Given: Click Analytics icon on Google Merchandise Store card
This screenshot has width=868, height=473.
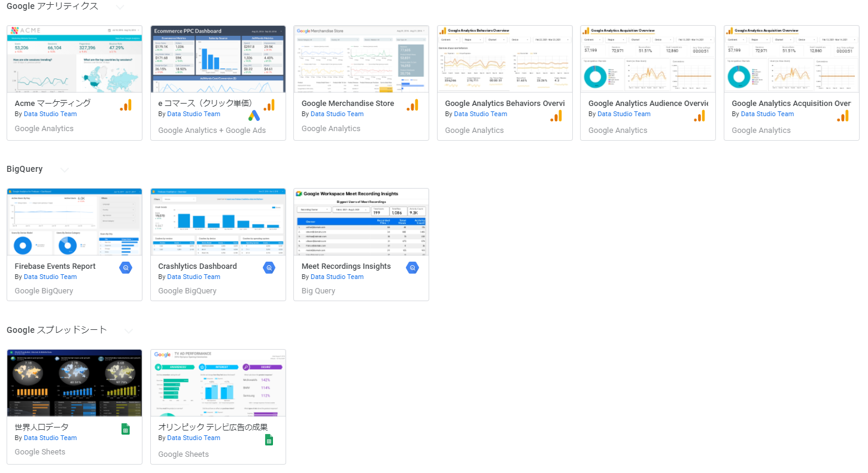Looking at the screenshot, I should [x=412, y=105].
